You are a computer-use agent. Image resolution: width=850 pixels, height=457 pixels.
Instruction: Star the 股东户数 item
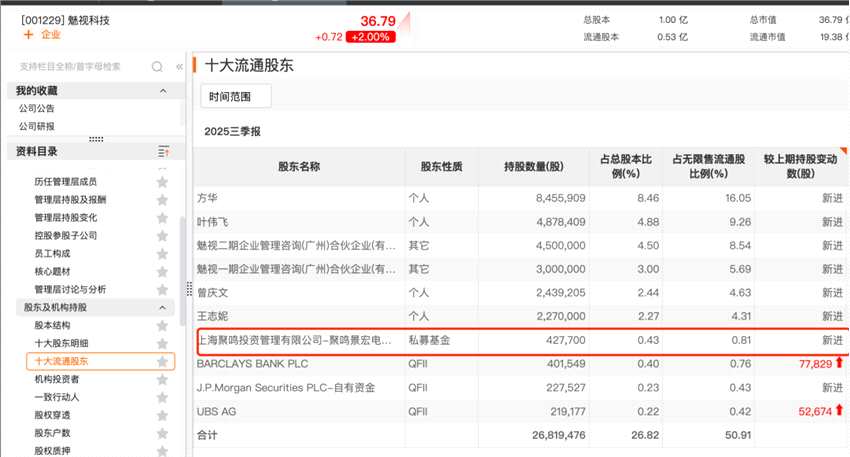[x=162, y=433]
